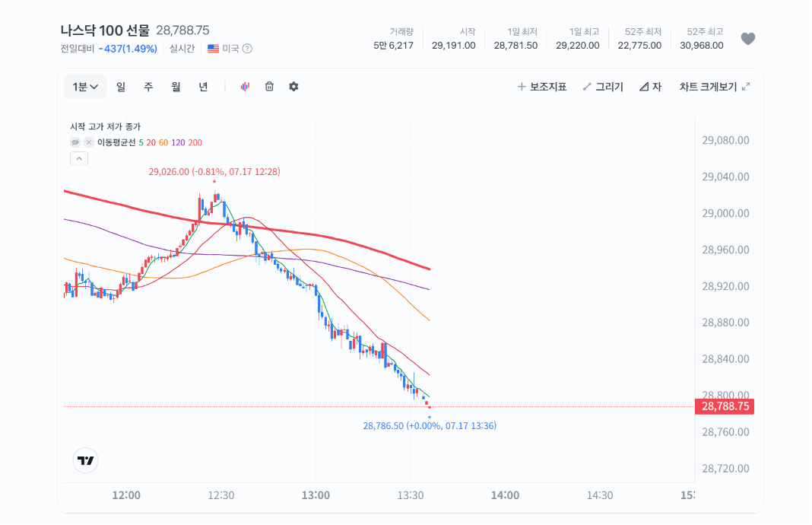Remove moving average indicator with X
812x525 pixels.
coord(89,142)
